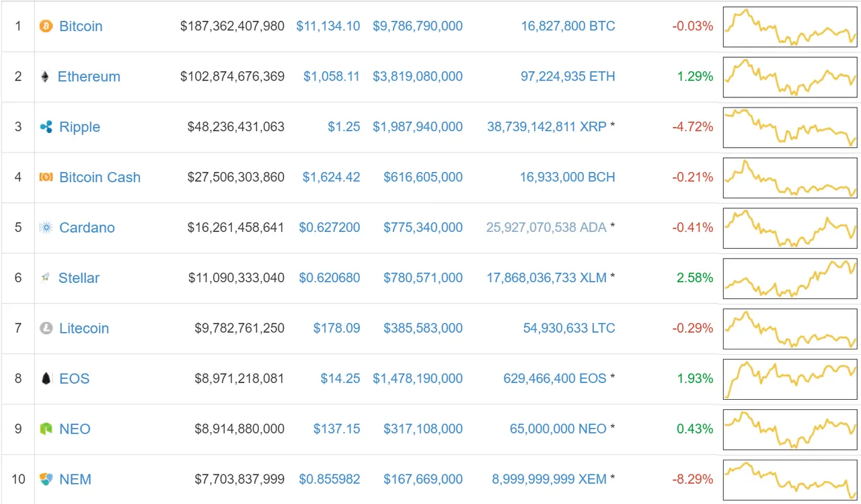This screenshot has height=504, width=861.
Task: Click Litecoin volume $385,583,000
Action: point(423,329)
